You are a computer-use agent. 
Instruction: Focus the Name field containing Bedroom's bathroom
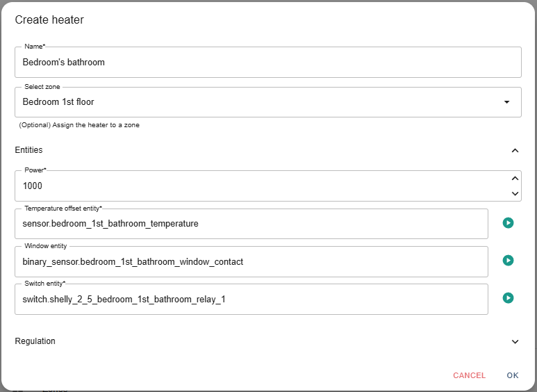[268, 63]
